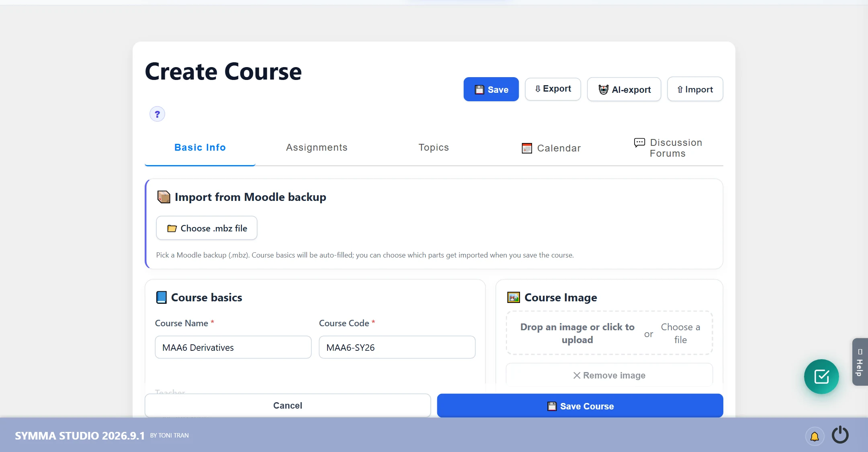Go to the Topics tab
868x452 pixels.
[x=434, y=147]
